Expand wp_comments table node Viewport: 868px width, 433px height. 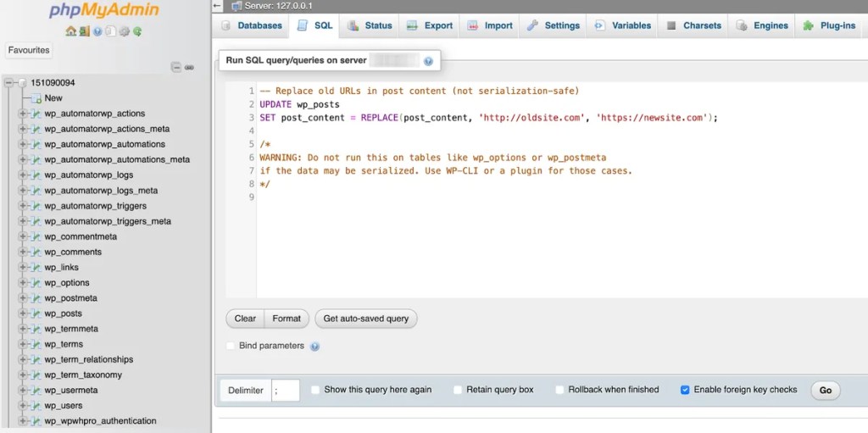tap(23, 252)
